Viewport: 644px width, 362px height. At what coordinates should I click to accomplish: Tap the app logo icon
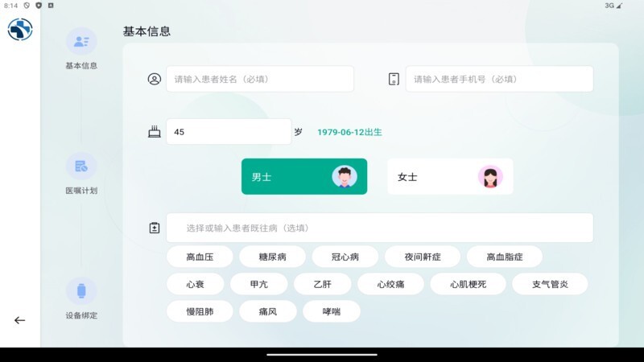point(20,30)
